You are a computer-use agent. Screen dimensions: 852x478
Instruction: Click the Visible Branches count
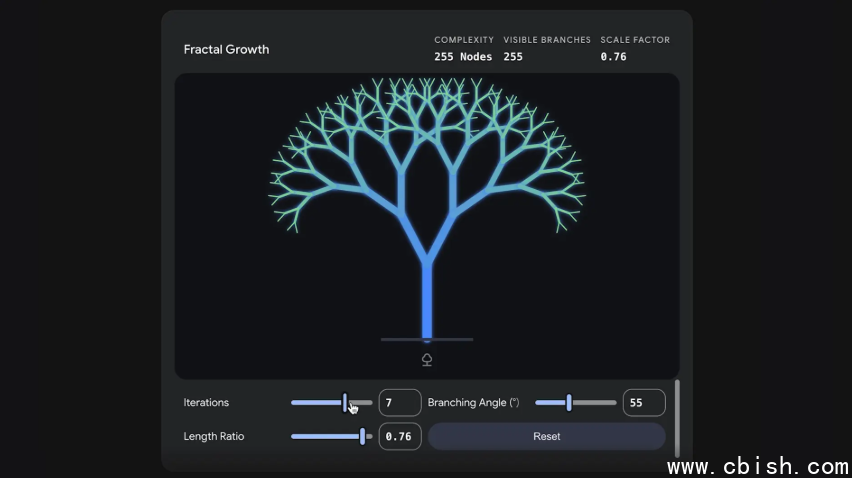coord(513,57)
